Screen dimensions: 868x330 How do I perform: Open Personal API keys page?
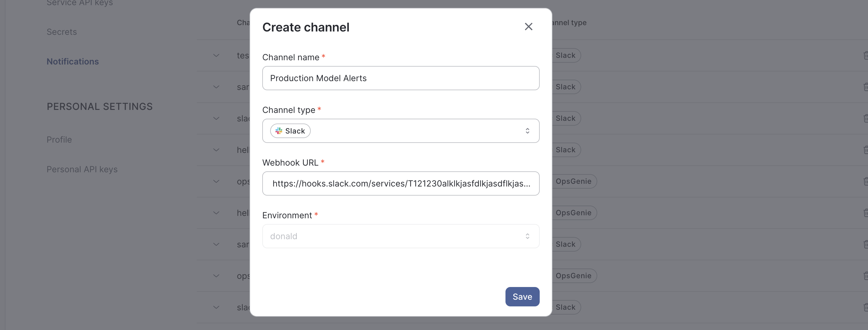click(82, 169)
